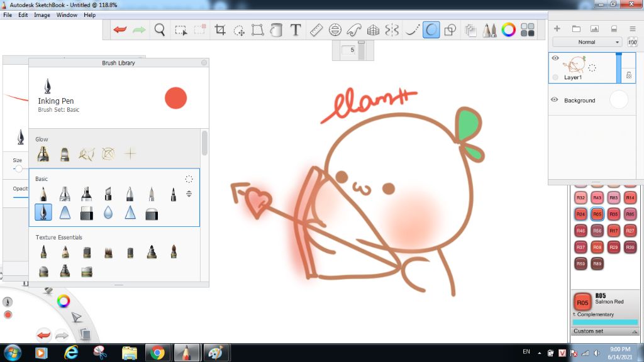644x362 pixels.
Task: Select the Steady Stroke tool
Action: point(412,30)
